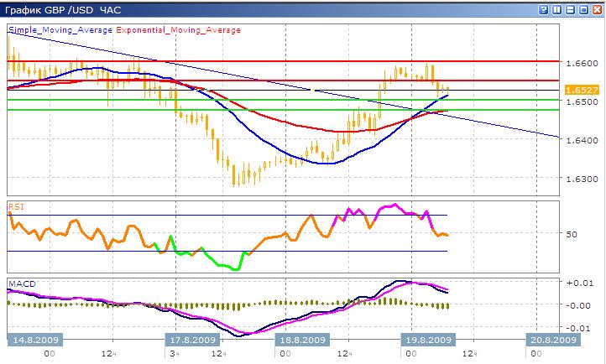
Task: Click the chart window title bar text
Action: tap(62, 9)
